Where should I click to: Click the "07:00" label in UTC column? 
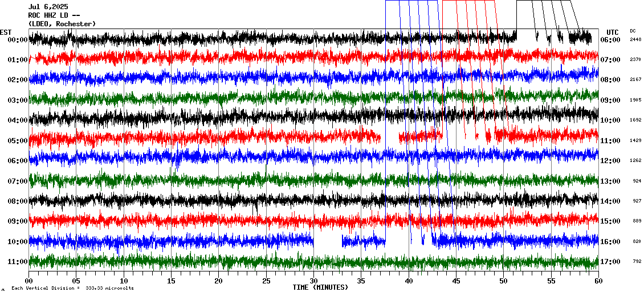tap(610, 60)
